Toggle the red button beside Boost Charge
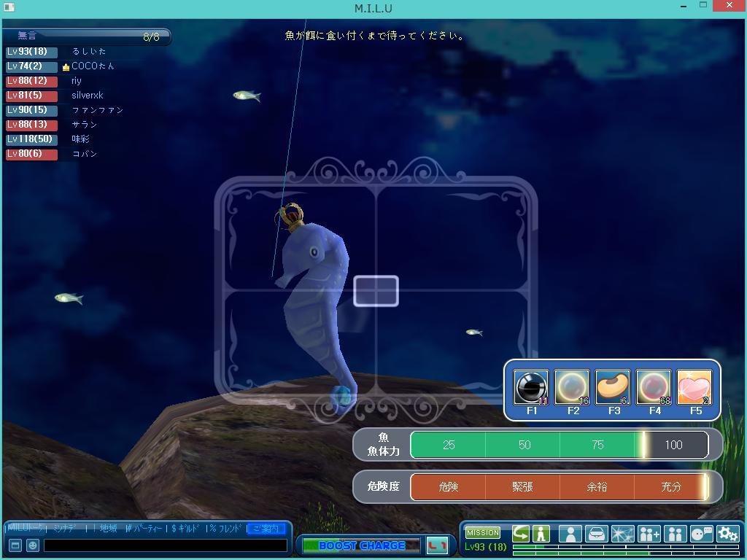The height and width of the screenshot is (560, 747). tap(437, 545)
